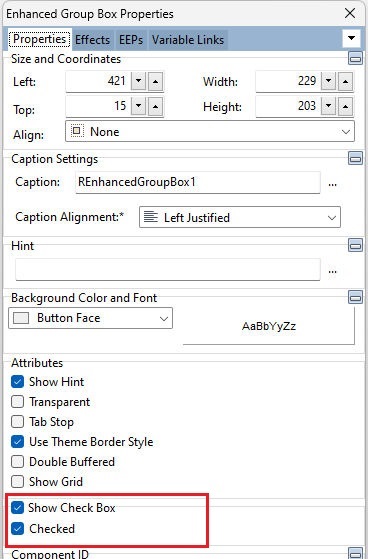Open the hint editor ellipsis button
This screenshot has height=559, width=368.
[333, 271]
